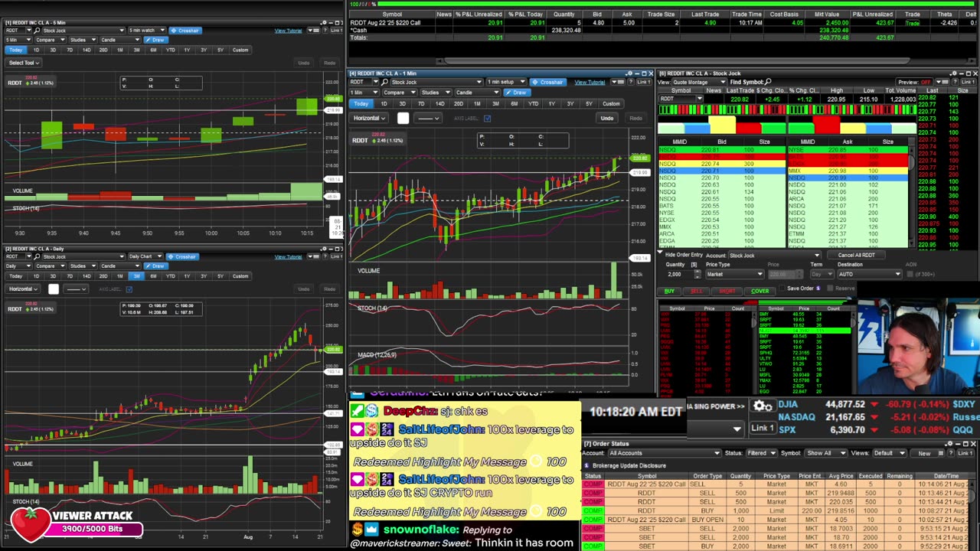
Task: Toggle the Axis Label checkbox in 1 Min chart
Action: [x=487, y=118]
